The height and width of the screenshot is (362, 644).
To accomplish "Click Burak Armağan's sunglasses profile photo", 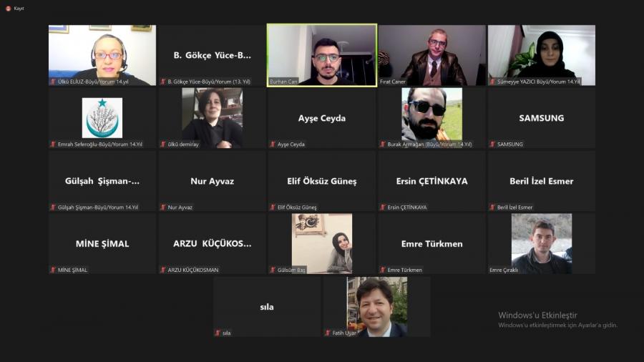I will 431,114.
